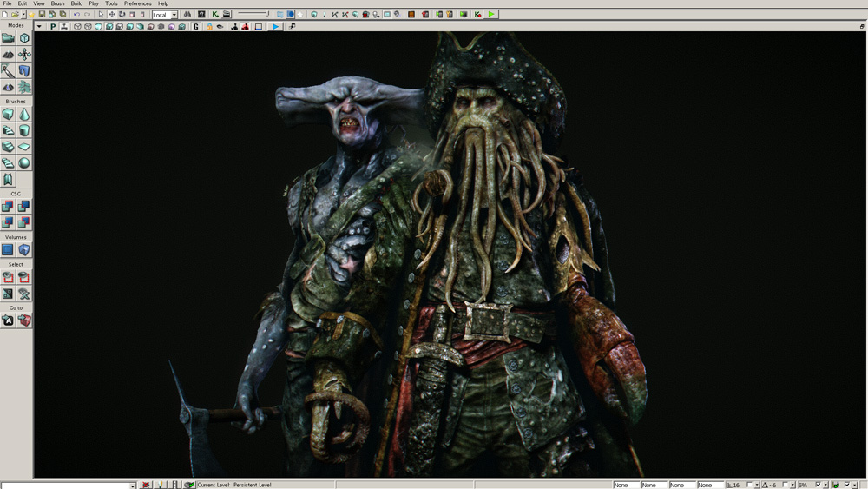Toggle the square frame icon in viewport toolbar
Image resolution: width=868 pixels, height=489 pixels.
tap(259, 27)
